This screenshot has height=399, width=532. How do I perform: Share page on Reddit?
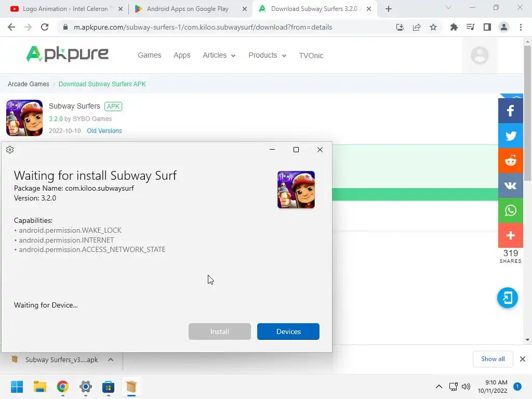tap(510, 161)
